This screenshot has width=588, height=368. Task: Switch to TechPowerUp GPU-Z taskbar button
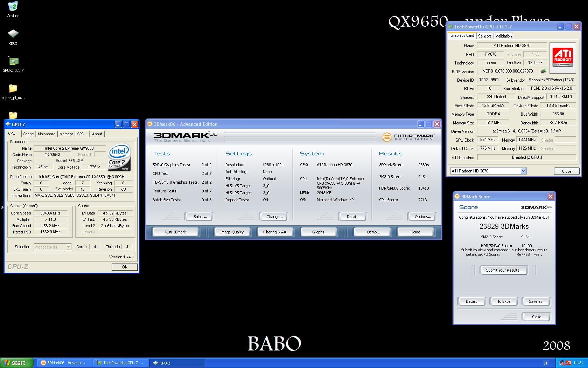[x=121, y=363]
